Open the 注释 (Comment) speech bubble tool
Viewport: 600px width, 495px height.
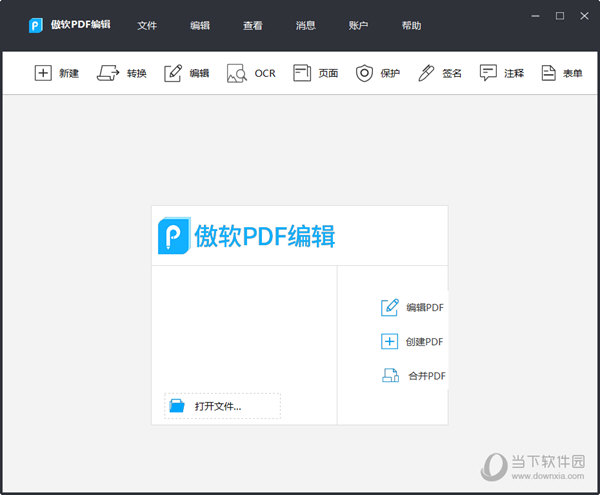(488, 73)
